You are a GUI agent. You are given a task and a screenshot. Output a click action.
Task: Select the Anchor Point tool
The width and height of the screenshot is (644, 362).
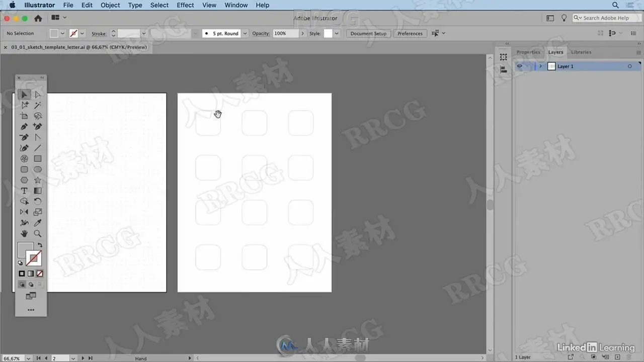[38, 137]
